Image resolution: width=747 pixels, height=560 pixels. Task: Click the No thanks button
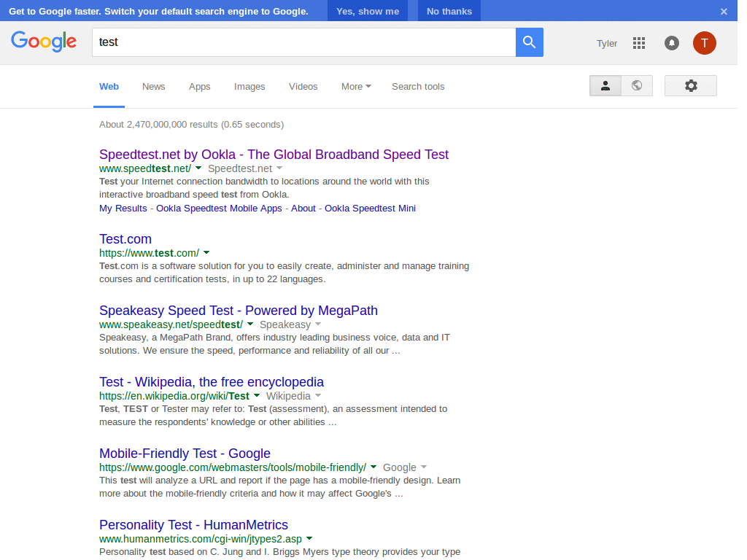[x=449, y=11]
